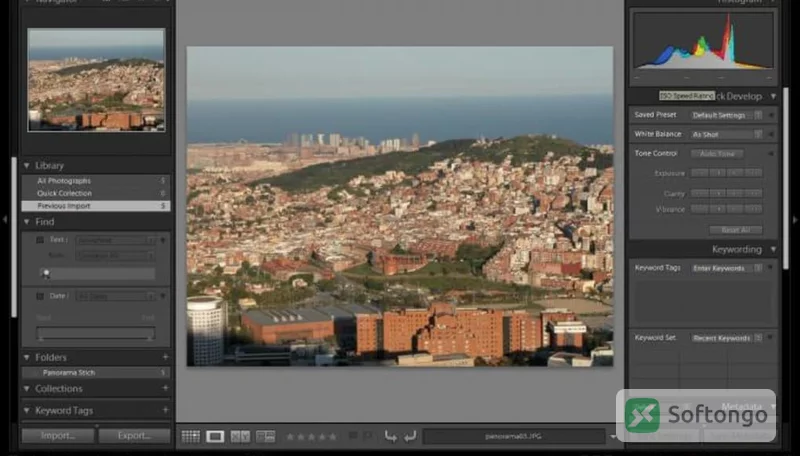This screenshot has height=456, width=800.
Task: Switch to Grid view
Action: [191, 437]
